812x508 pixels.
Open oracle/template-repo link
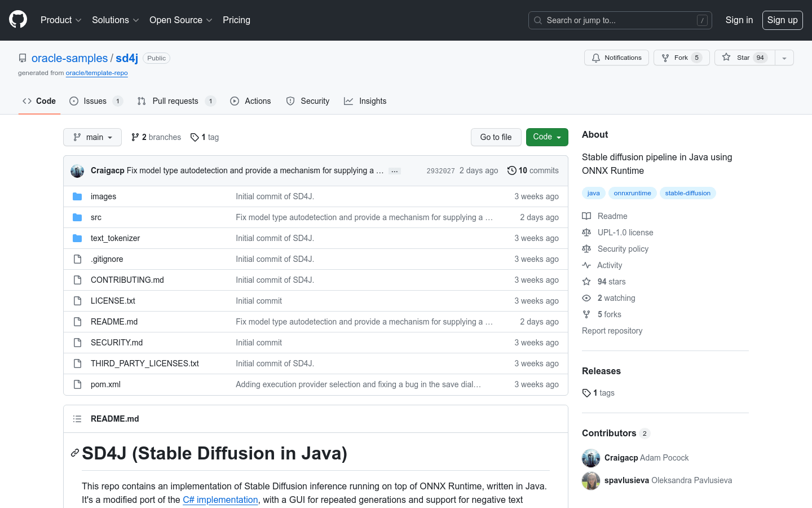pyautogui.click(x=96, y=73)
